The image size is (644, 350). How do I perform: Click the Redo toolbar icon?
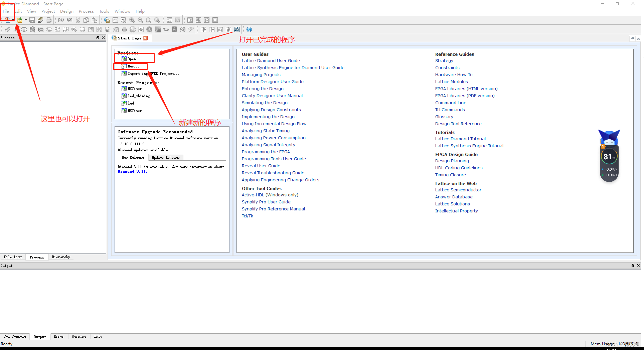coord(69,20)
